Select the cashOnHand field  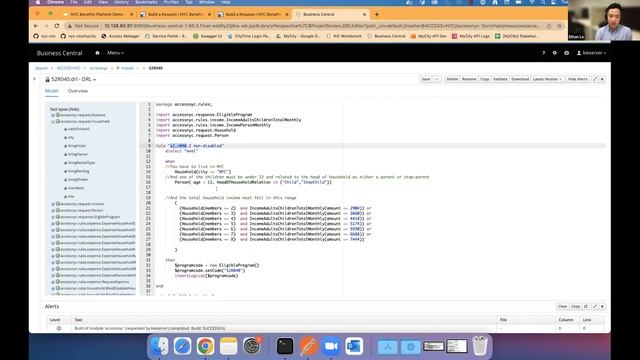78,129
